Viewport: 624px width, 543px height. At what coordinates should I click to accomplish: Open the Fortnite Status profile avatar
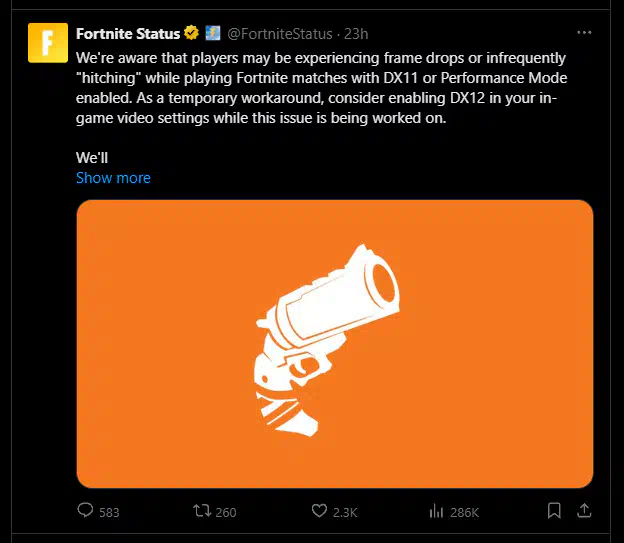(46, 44)
